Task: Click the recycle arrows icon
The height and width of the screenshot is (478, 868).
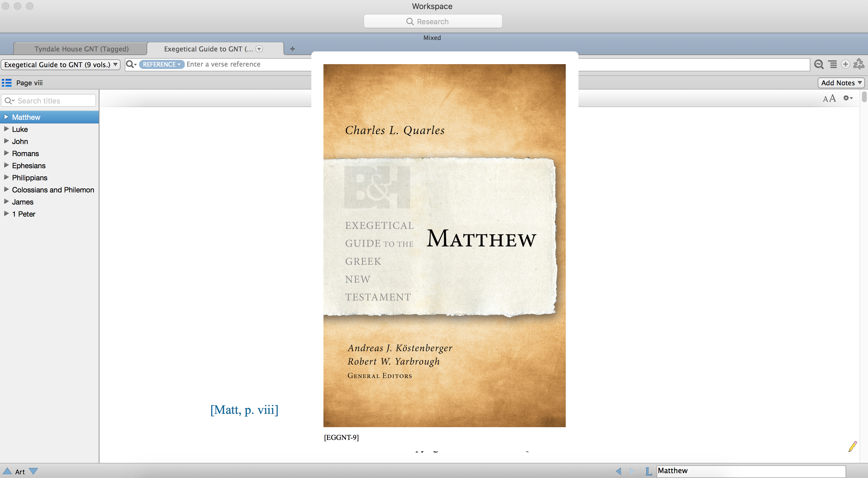Action: 858,64
